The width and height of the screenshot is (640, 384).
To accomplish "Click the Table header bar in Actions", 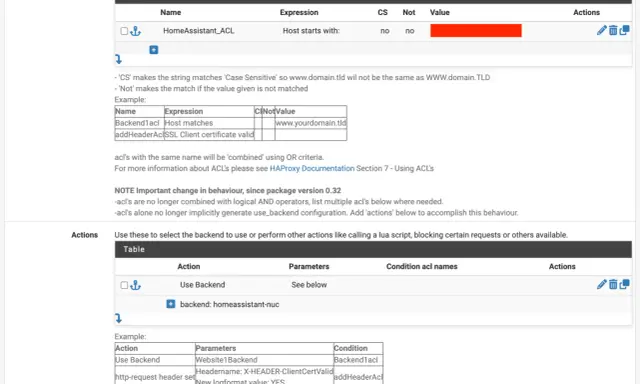I will [x=373, y=249].
